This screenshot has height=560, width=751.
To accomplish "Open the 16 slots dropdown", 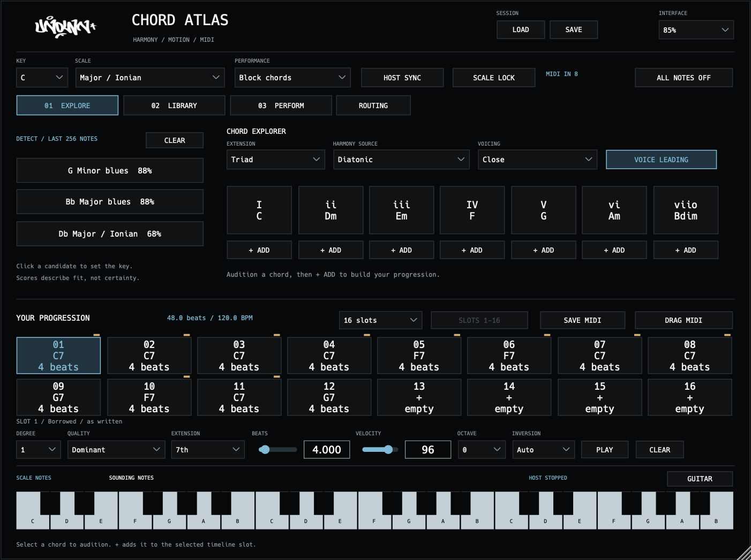I will [x=381, y=320].
